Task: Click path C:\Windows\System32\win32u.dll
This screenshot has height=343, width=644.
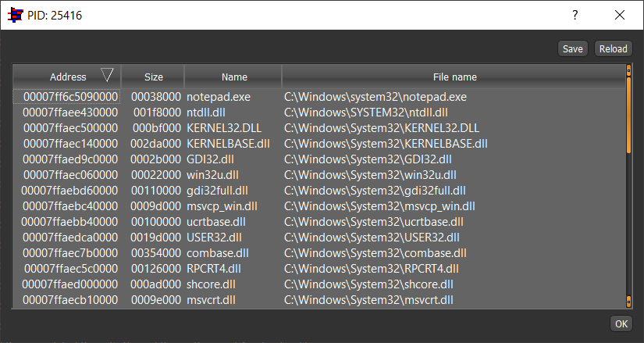Action: click(370, 175)
